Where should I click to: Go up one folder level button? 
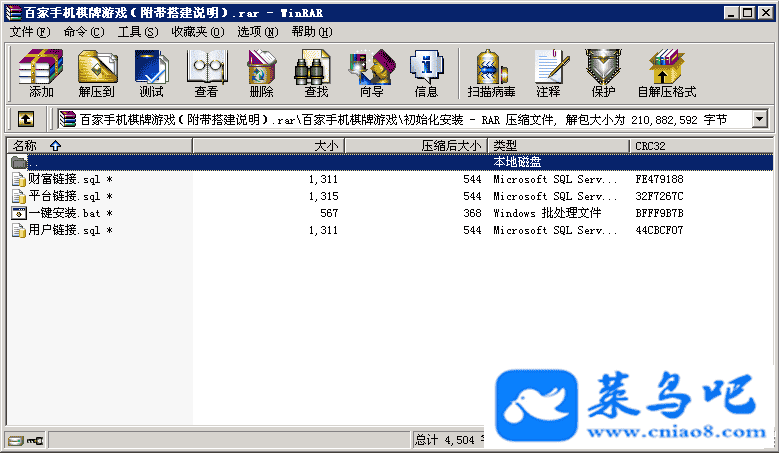[26, 119]
